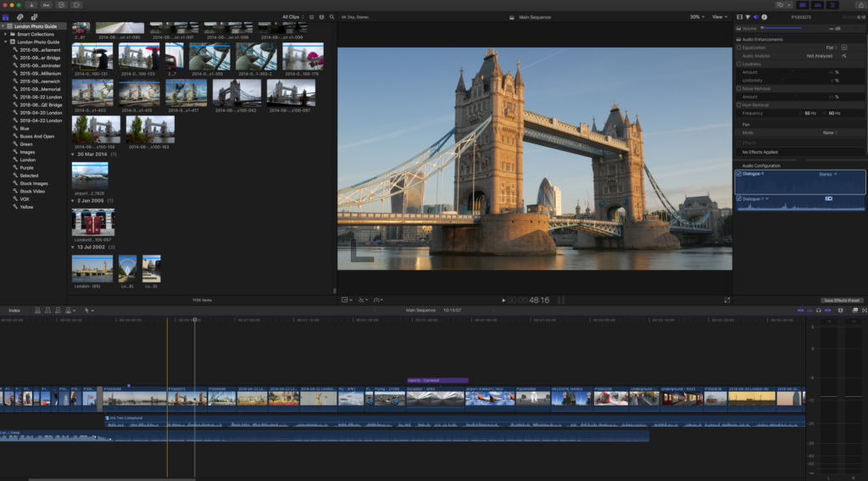Image resolution: width=868 pixels, height=481 pixels.
Task: Select the 50 Hz frequency radio button
Action: point(800,113)
